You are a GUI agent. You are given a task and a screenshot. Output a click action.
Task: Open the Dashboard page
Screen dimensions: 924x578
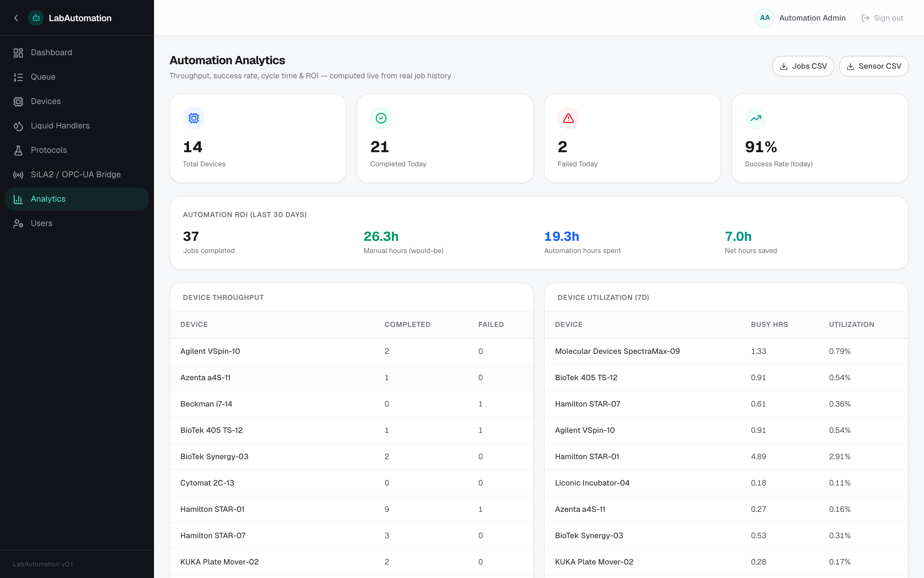pos(77,53)
